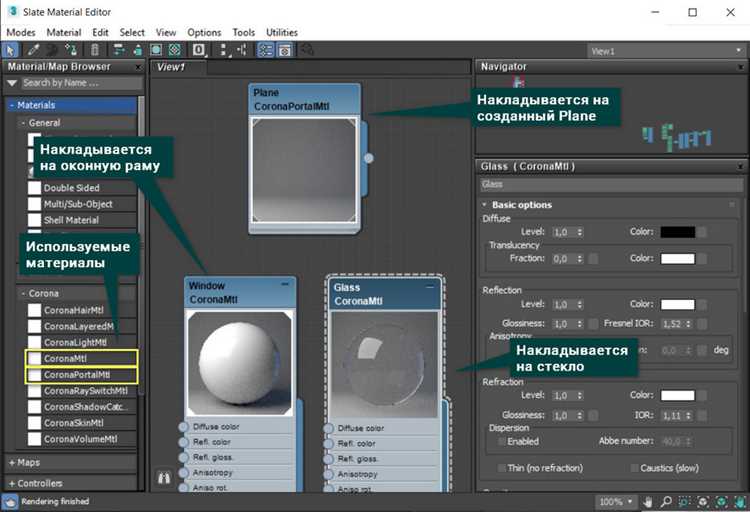The image size is (750, 512).
Task: Toggle Hide Unused Nodeslots icon
Action: (138, 50)
